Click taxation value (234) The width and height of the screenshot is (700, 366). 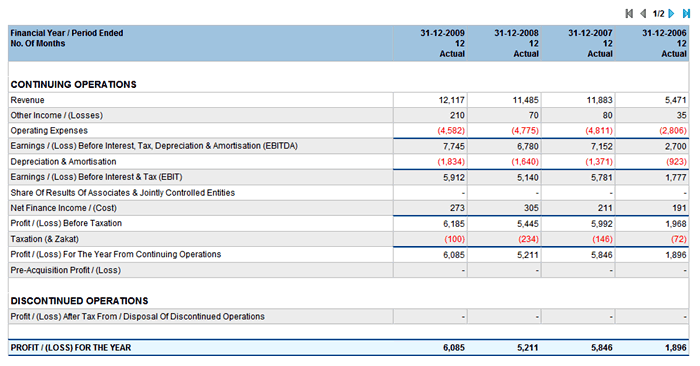529,239
